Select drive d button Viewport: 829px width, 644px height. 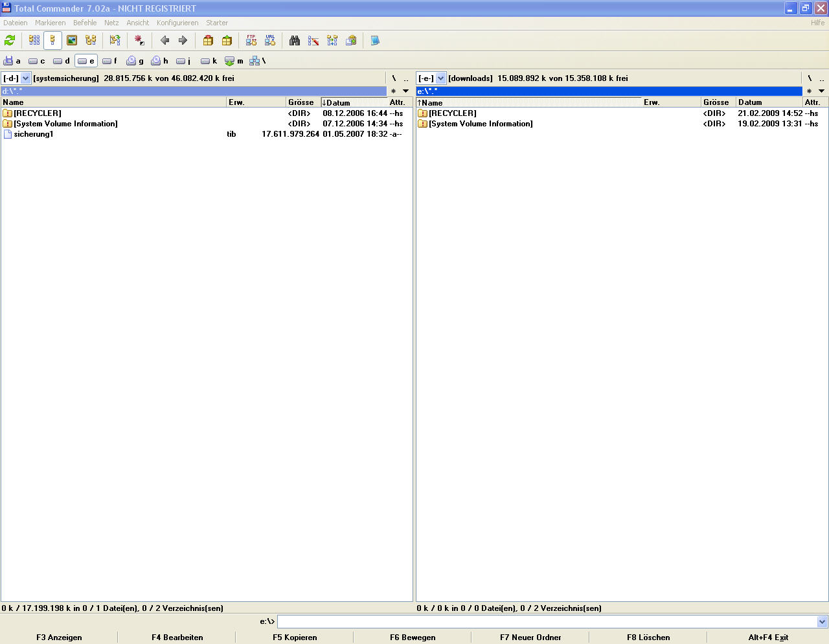pos(62,61)
